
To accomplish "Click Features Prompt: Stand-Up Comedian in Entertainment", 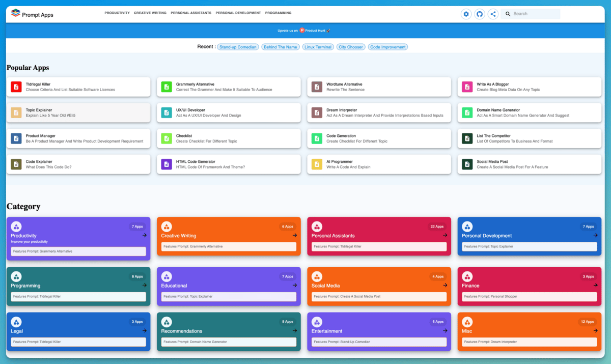I will point(379,342).
